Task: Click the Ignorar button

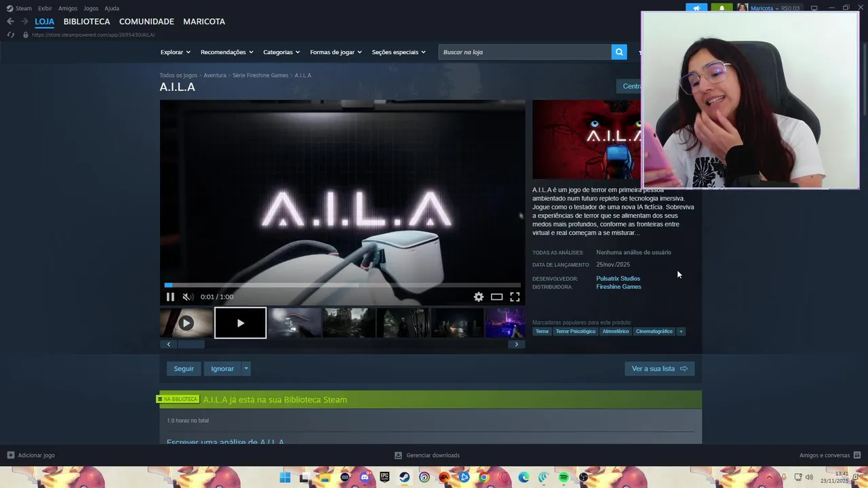Action: click(x=222, y=369)
